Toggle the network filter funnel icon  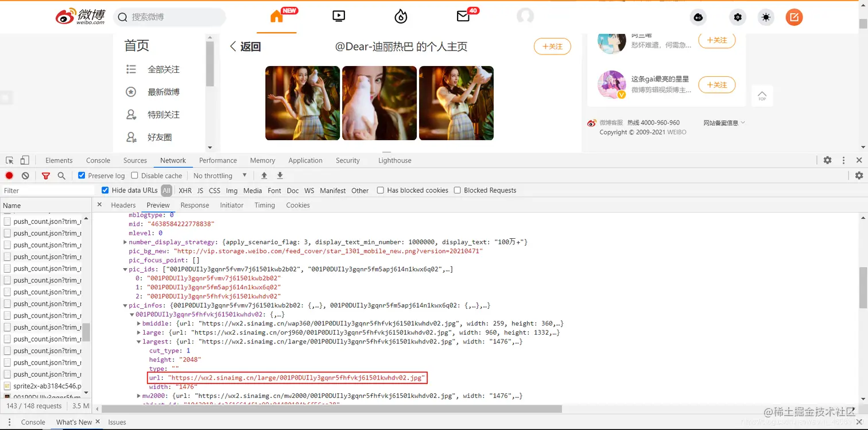(46, 176)
